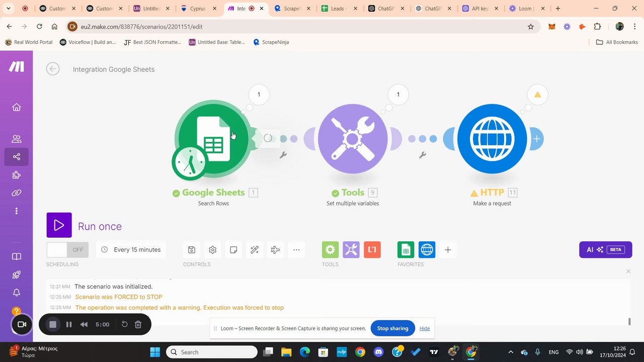Open the tab search dropdown arrow
Viewport: 644px width, 362px height.
tap(9, 9)
